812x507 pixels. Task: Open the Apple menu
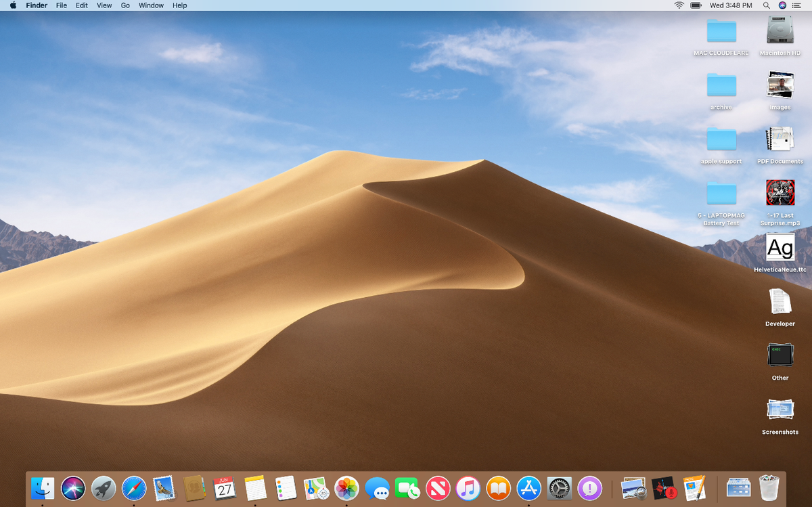[x=13, y=5]
